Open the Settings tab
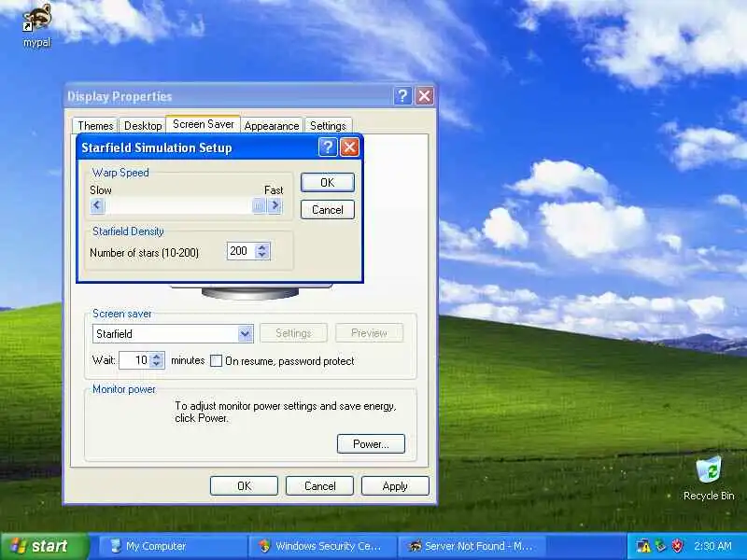The width and height of the screenshot is (747, 560). point(328,126)
